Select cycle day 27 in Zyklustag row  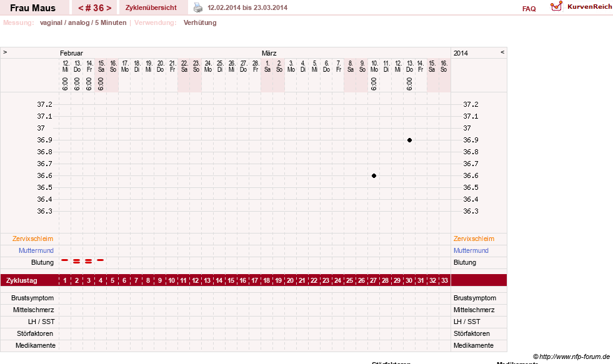pyautogui.click(x=373, y=280)
